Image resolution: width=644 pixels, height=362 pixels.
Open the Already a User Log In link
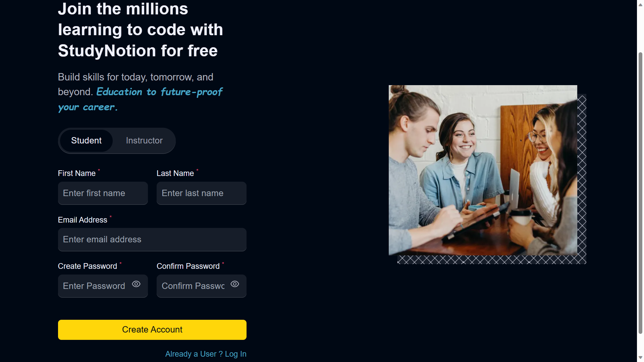206,354
